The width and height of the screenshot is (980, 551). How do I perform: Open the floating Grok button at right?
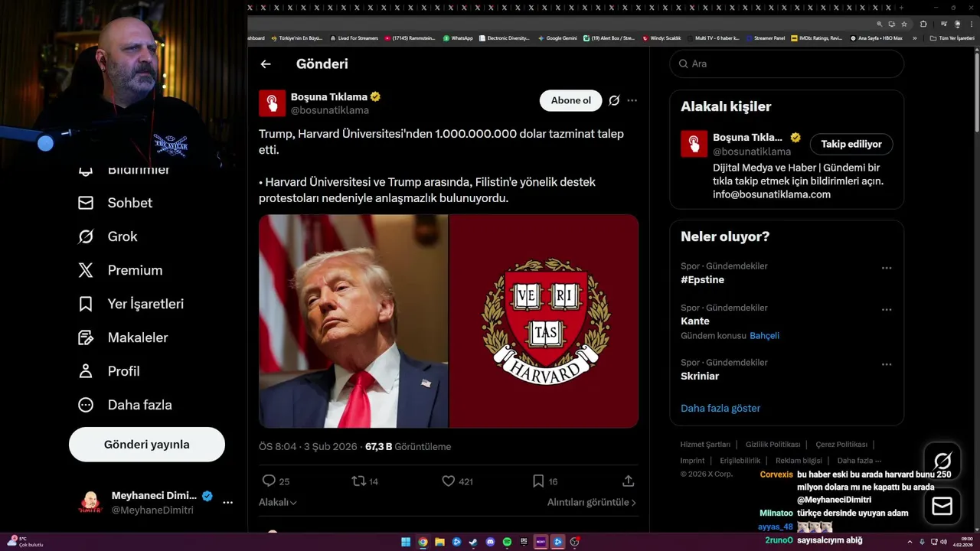(x=942, y=461)
